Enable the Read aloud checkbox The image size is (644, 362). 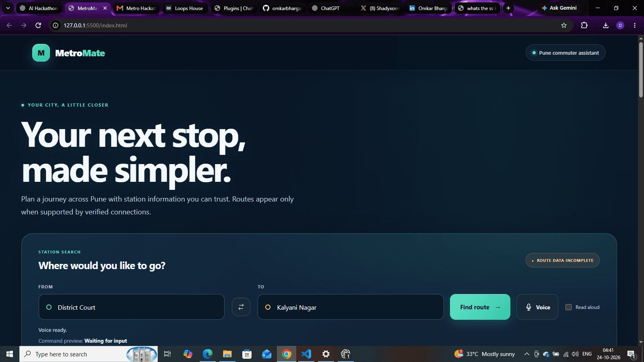click(569, 307)
